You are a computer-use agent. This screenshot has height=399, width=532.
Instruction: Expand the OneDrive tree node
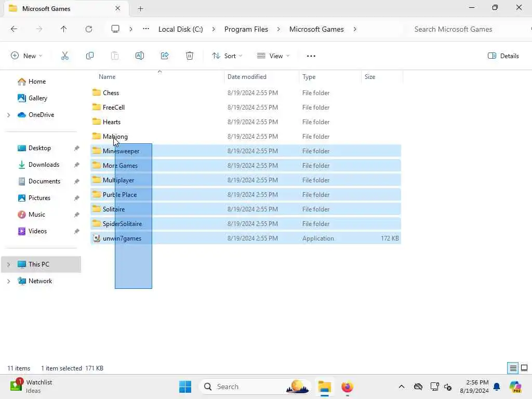coord(8,115)
